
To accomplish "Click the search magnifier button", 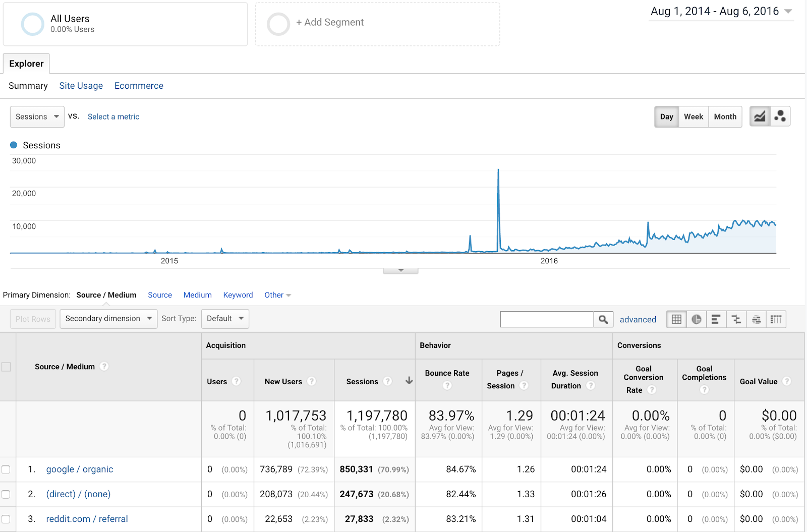I will tap(603, 319).
